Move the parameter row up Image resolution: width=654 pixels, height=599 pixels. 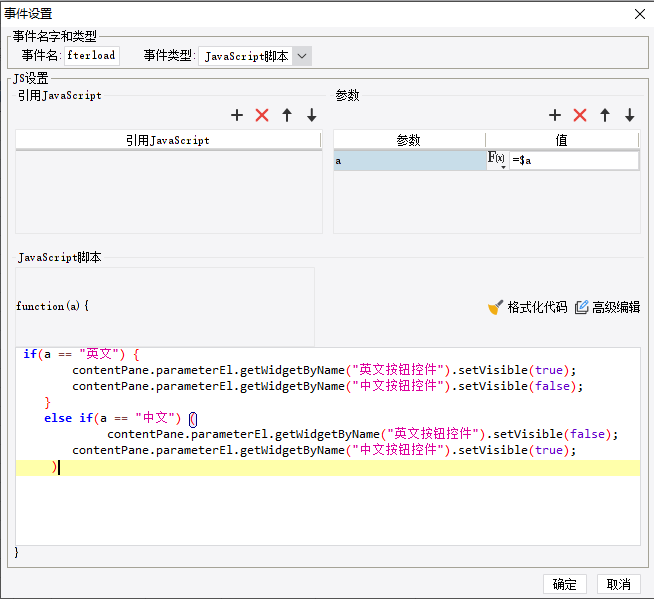click(605, 116)
